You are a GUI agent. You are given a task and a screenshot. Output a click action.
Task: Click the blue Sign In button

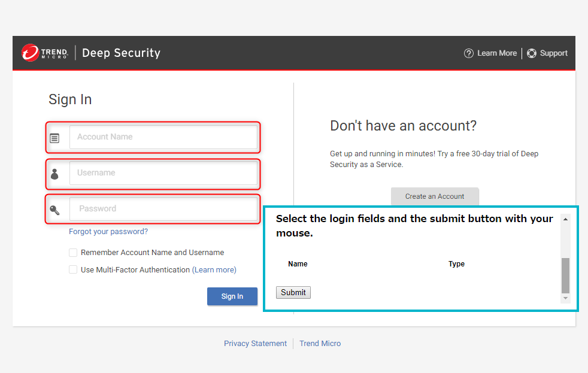[x=232, y=296]
